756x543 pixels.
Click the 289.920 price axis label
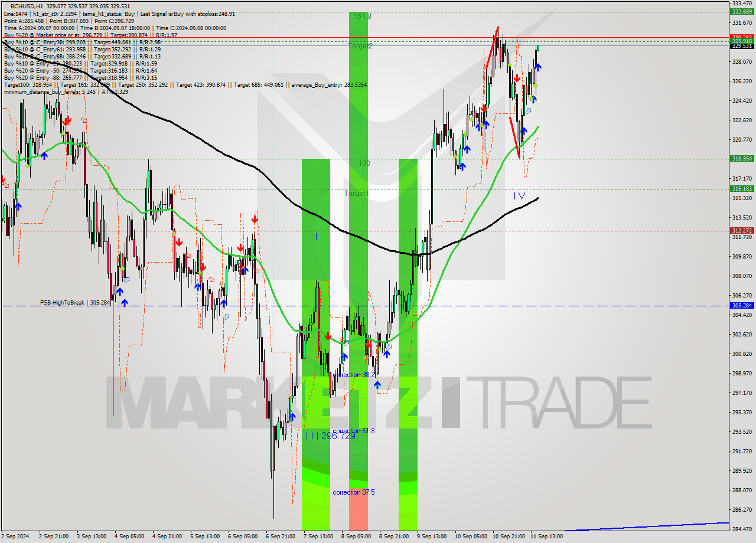click(742, 471)
